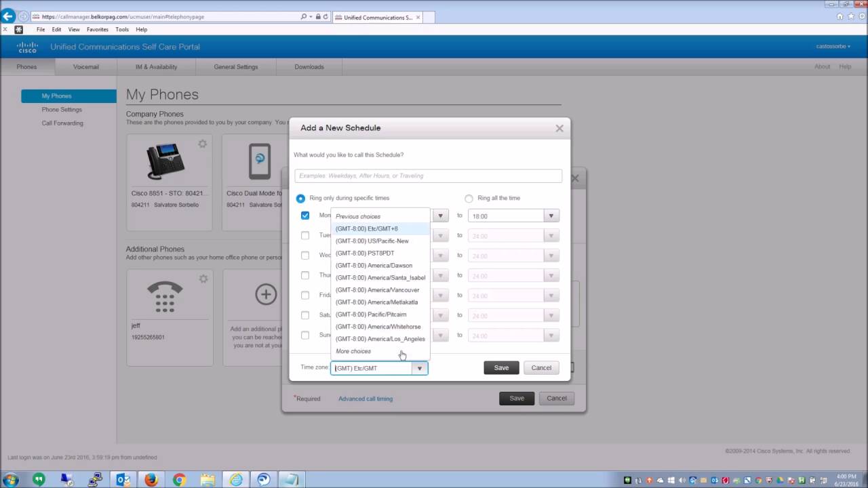
Task: Click the Cisco logo in the header
Action: (x=28, y=47)
